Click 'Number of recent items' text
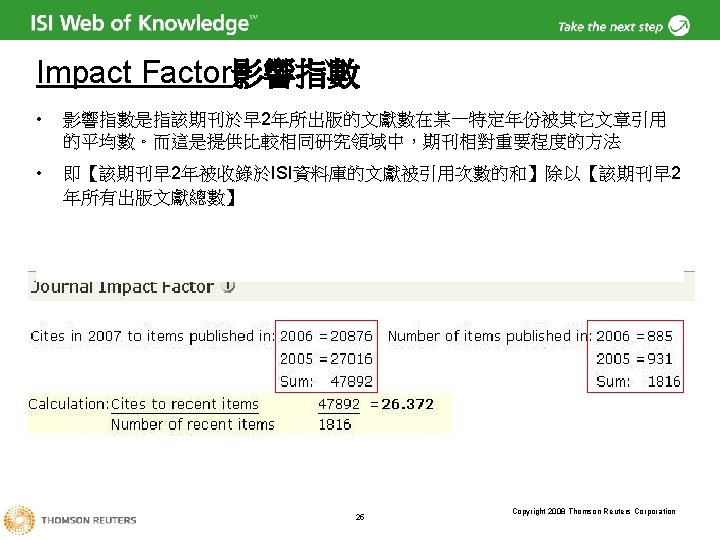This screenshot has width=720, height=540. (x=192, y=425)
